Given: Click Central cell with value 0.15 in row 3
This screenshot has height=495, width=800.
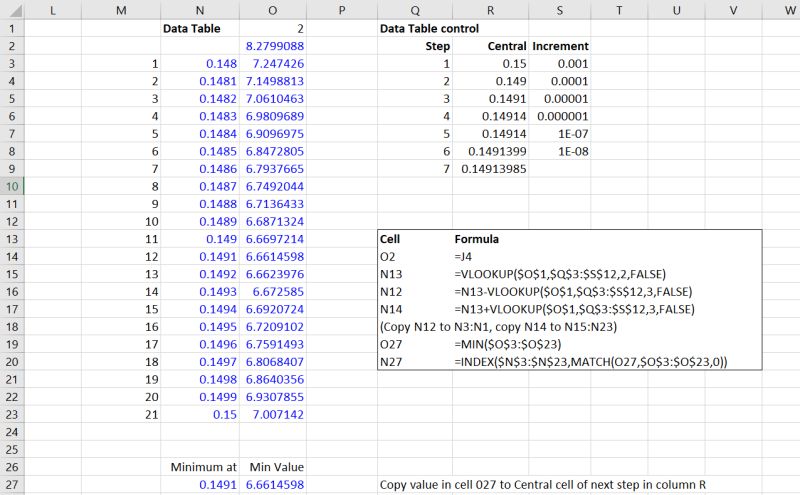Looking at the screenshot, I should (x=490, y=64).
